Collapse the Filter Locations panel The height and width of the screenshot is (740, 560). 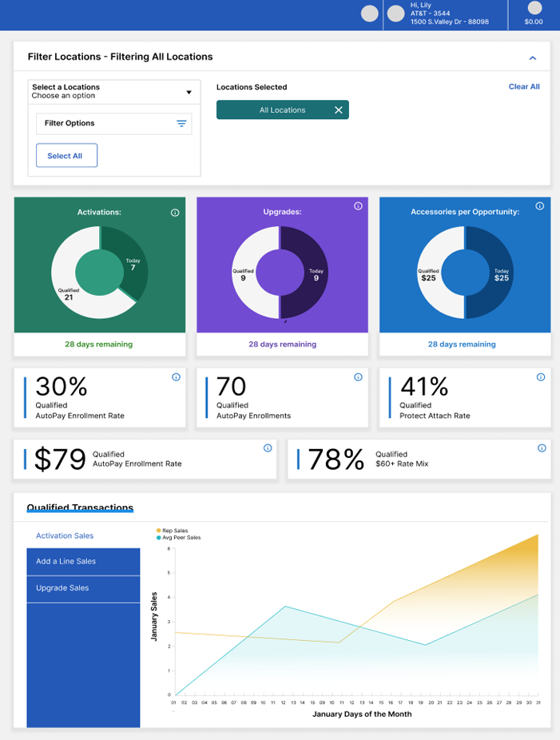(533, 58)
